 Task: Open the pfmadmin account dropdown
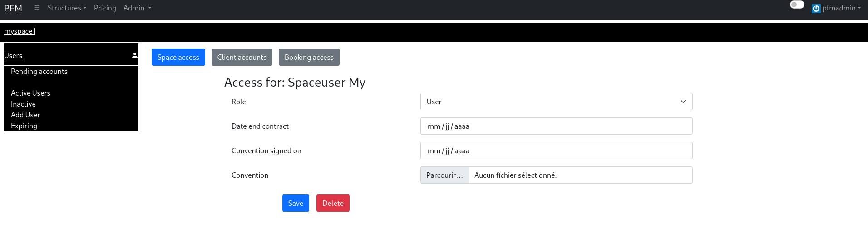pos(841,8)
